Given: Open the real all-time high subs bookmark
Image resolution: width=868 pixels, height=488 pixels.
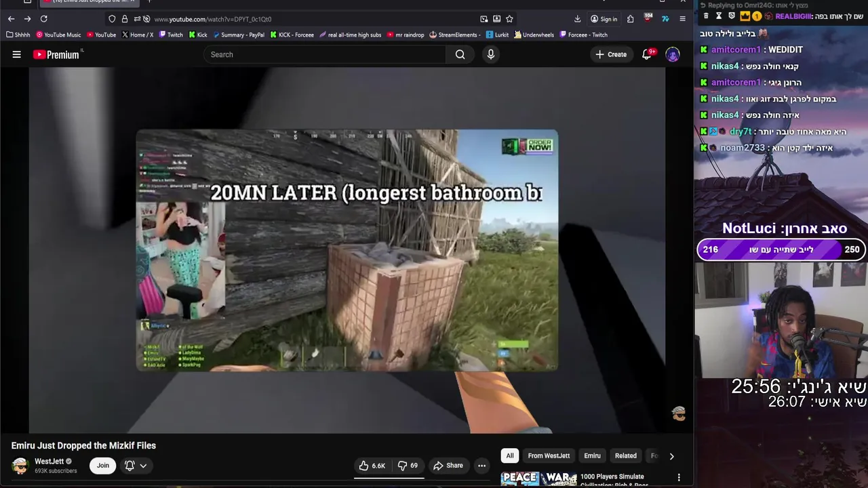Looking at the screenshot, I should [x=350, y=35].
